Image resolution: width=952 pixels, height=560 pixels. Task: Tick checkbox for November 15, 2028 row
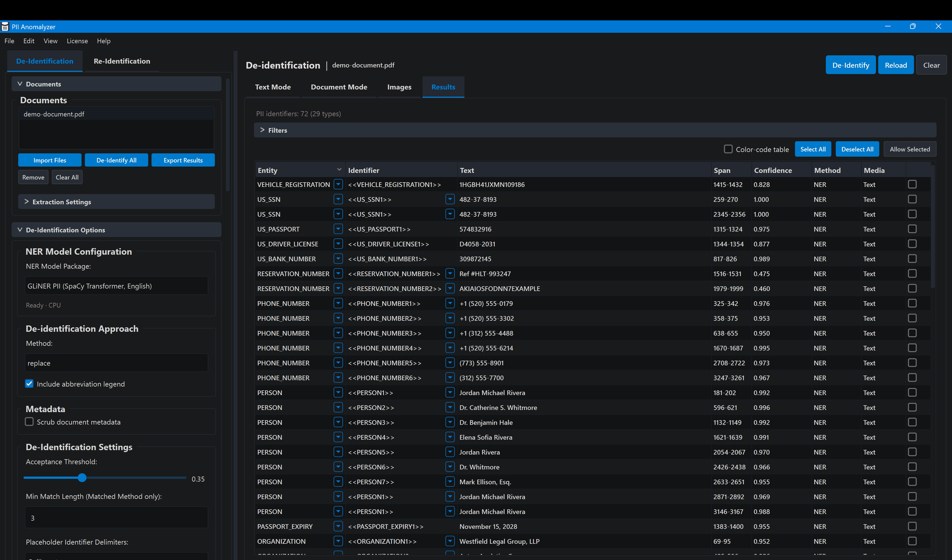912,526
